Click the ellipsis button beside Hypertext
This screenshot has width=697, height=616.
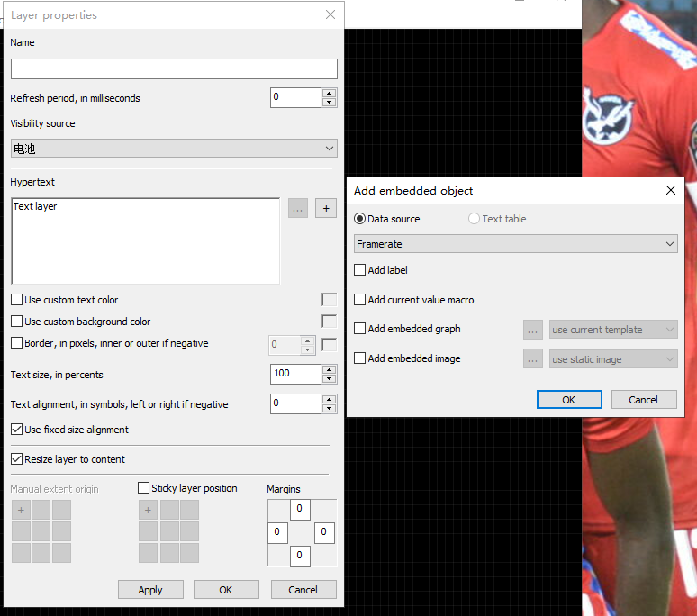pos(298,208)
